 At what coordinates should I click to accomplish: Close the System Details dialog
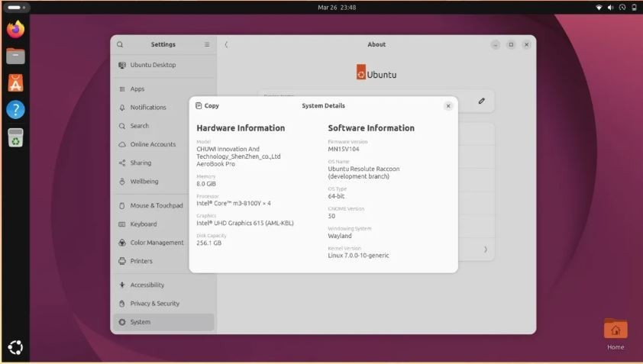(x=448, y=106)
